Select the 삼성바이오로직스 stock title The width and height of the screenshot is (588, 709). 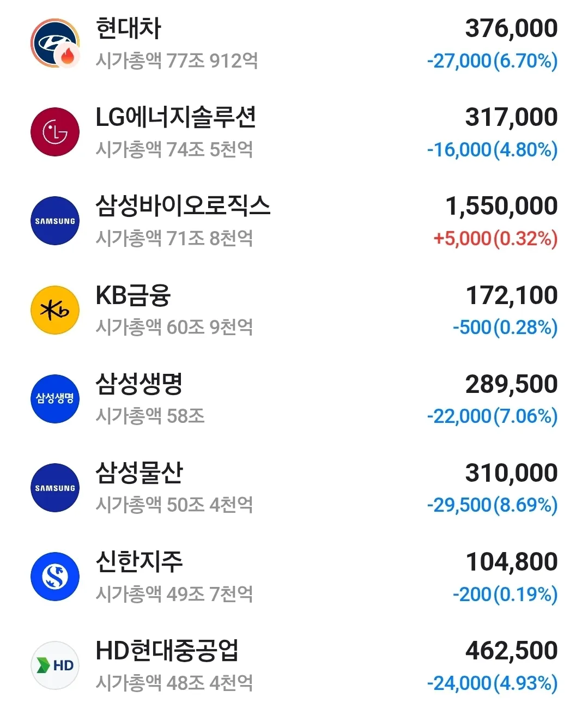tap(183, 206)
